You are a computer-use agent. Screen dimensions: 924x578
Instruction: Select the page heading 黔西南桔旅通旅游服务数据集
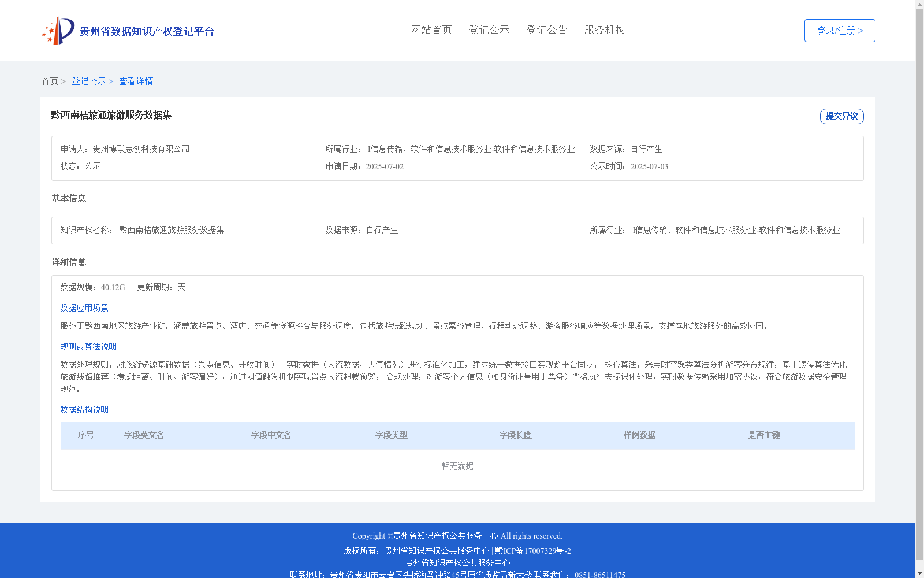click(111, 115)
